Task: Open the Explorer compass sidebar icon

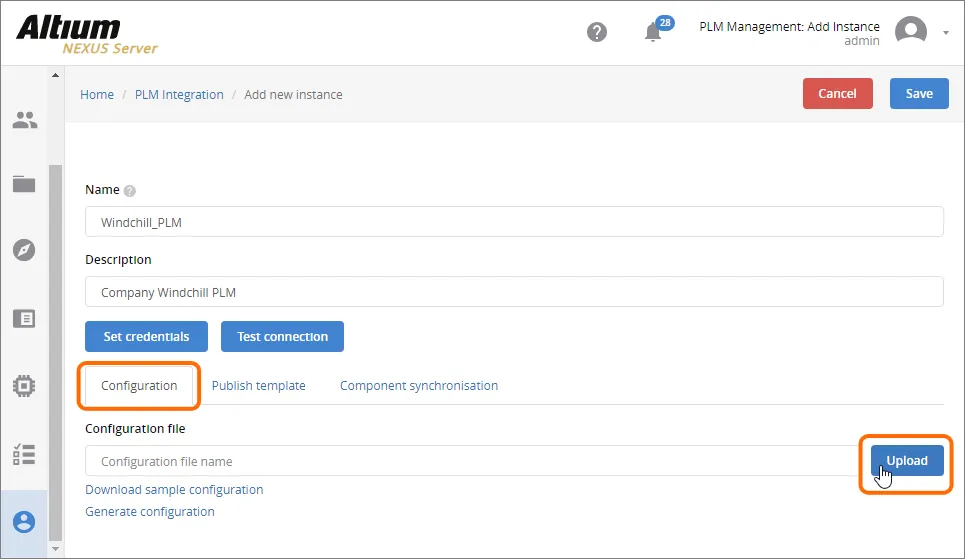Action: [24, 250]
